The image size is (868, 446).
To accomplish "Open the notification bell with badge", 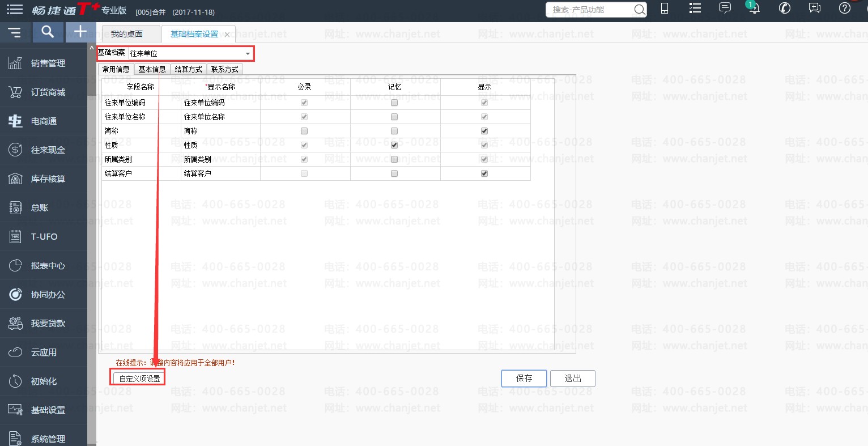I will pos(754,8).
